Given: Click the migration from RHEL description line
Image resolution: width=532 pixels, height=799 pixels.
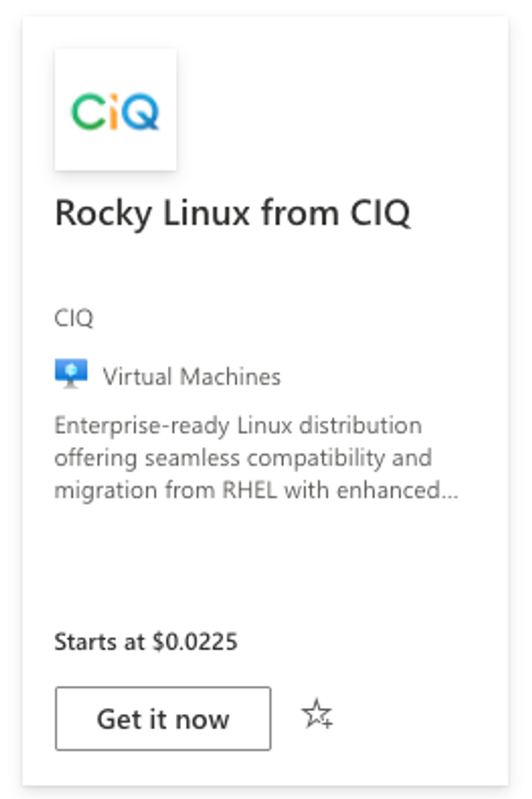Looking at the screenshot, I should 256,490.
